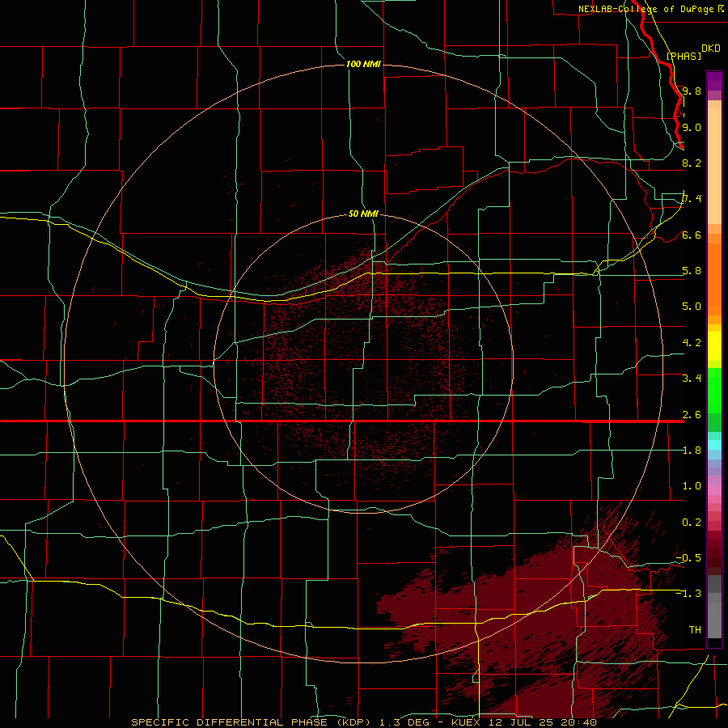Click the 0.2 legend scale value
The width and height of the screenshot is (728, 728).
[x=692, y=523]
